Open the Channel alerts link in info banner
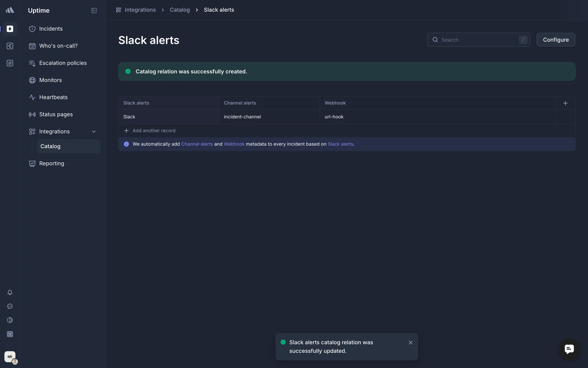The height and width of the screenshot is (368, 588). pos(197,144)
